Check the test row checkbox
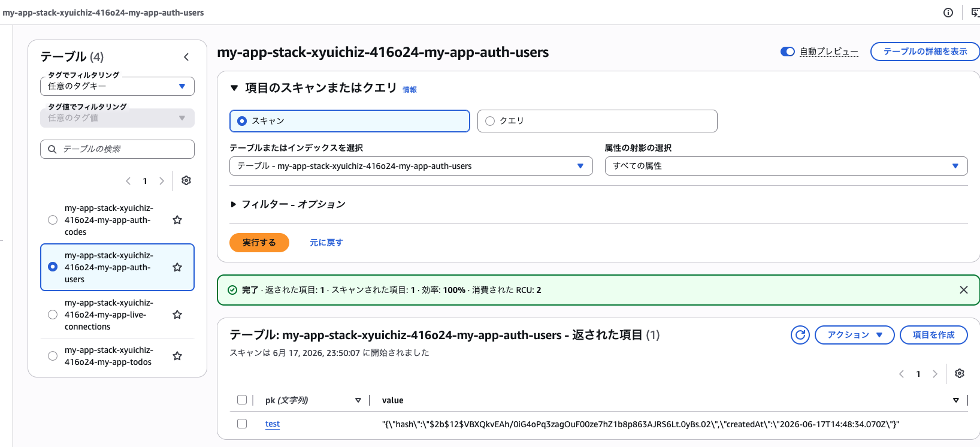The height and width of the screenshot is (447, 980). 242,424
